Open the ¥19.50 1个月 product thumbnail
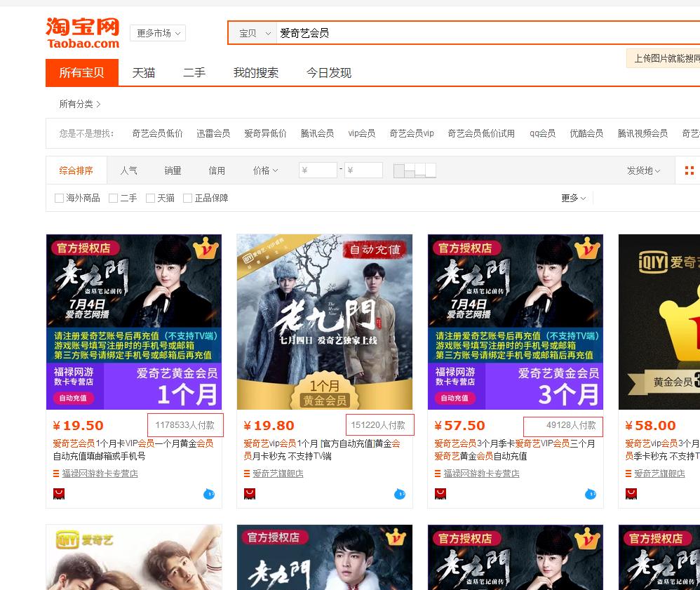 134,321
